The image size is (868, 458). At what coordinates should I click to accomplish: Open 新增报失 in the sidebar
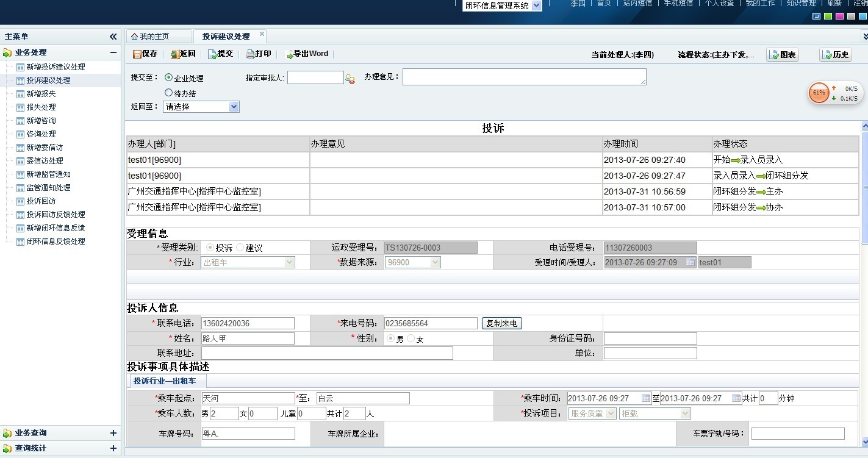click(41, 94)
